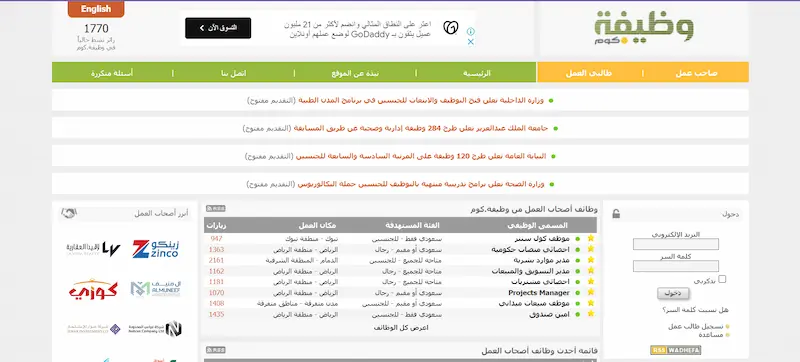This screenshot has height=362, width=800.
Task: Click the job title (المسمى الوظيفي) column header
Action: pyautogui.click(x=537, y=225)
